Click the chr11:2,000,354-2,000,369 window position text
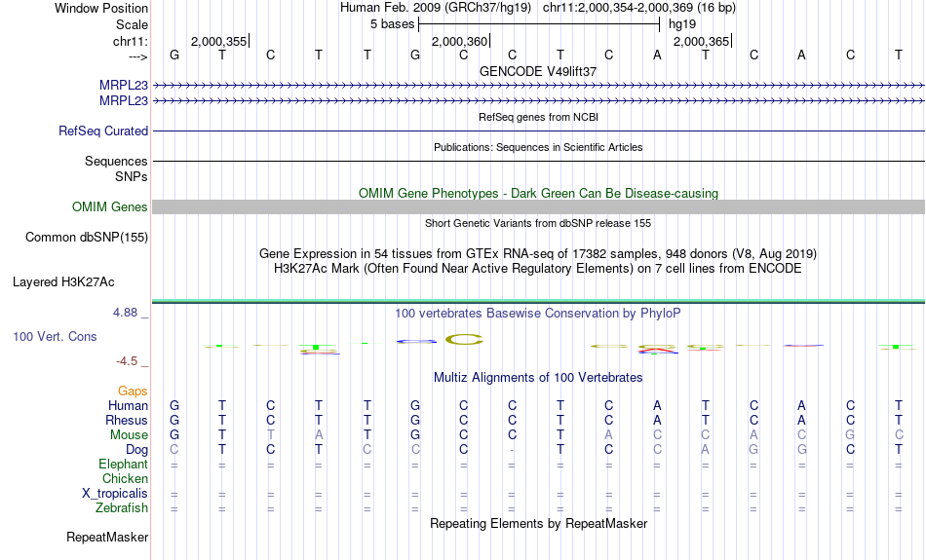 point(639,8)
